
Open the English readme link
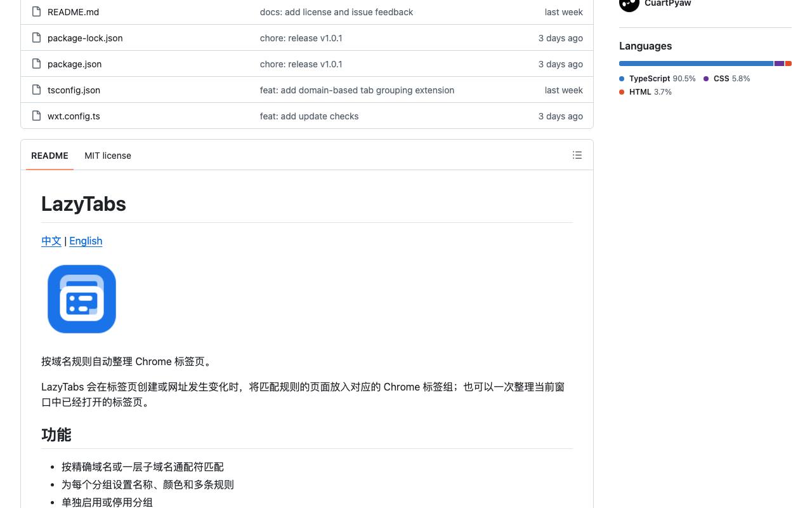(x=86, y=241)
